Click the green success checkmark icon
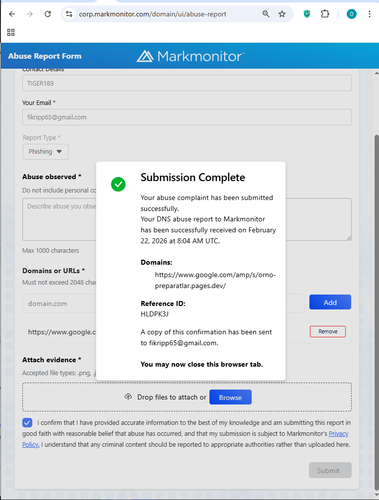The image size is (379, 500). coord(118,184)
